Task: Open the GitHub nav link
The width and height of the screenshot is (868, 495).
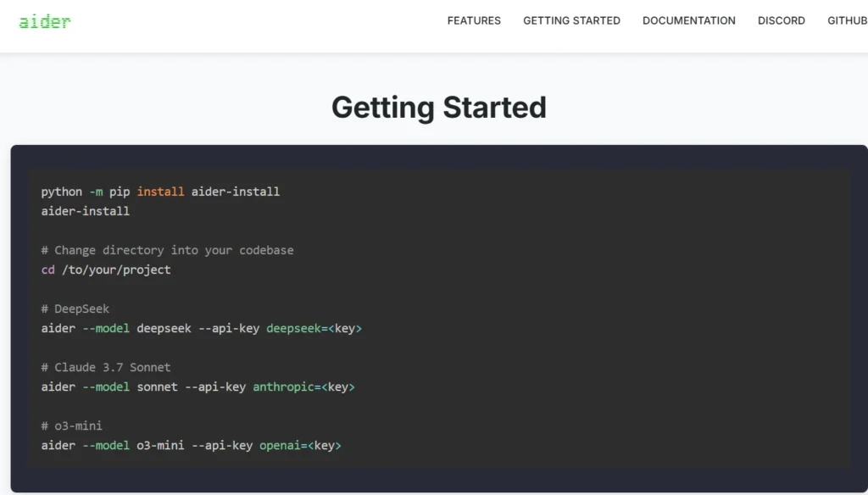Action: (x=848, y=20)
